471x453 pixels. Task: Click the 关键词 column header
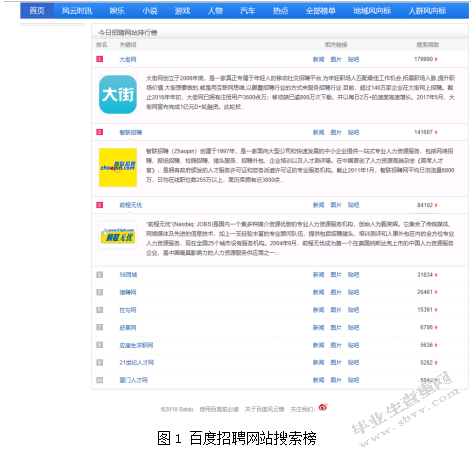(128, 45)
